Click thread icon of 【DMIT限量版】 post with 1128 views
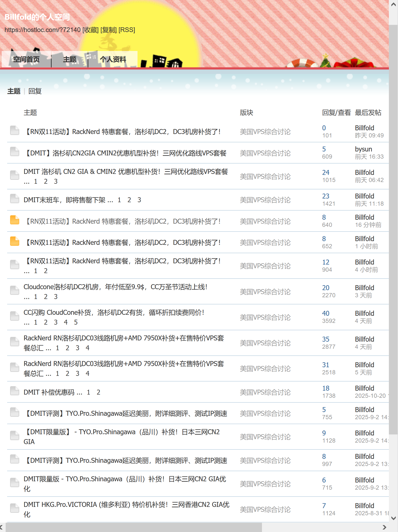The width and height of the screenshot is (398, 532). [x=15, y=435]
